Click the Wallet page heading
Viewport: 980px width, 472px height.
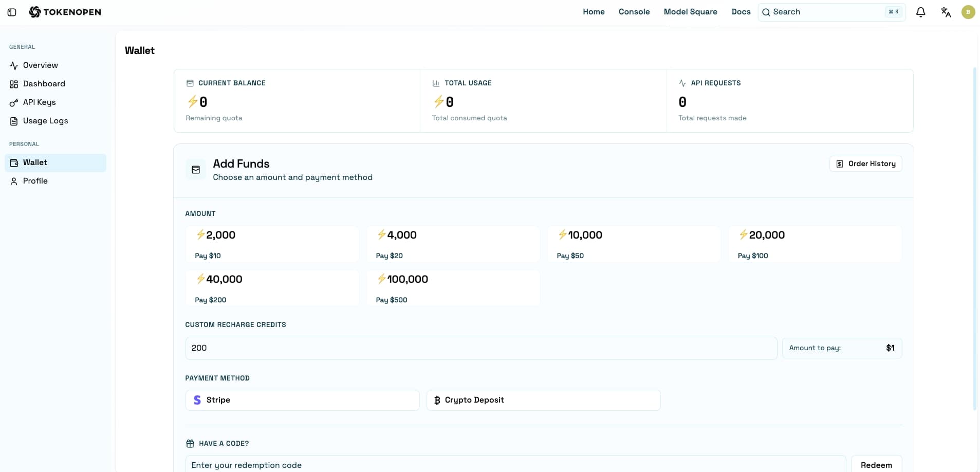pos(140,50)
